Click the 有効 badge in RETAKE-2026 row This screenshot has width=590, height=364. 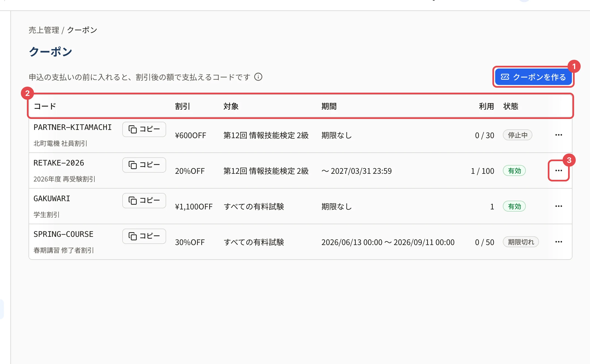(514, 171)
